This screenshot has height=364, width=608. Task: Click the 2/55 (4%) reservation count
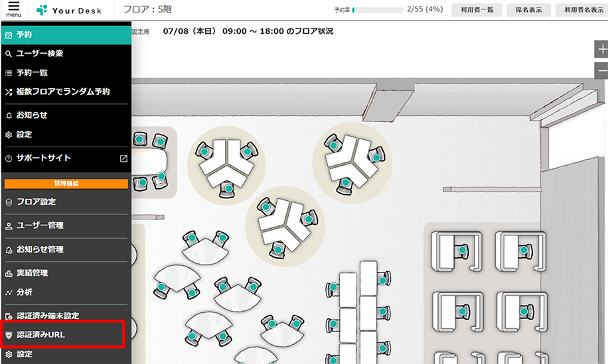pyautogui.click(x=425, y=9)
